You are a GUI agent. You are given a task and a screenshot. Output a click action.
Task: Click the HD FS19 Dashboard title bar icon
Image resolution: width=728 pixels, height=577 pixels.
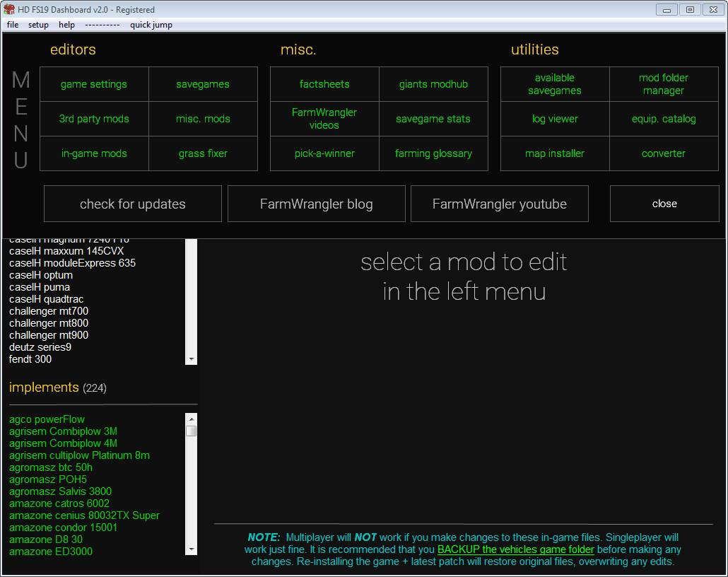pos(9,9)
